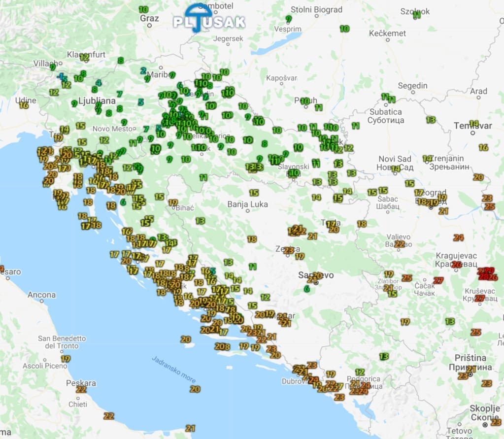
Task: Click the 22 marker under Peskara
Action: point(81,389)
